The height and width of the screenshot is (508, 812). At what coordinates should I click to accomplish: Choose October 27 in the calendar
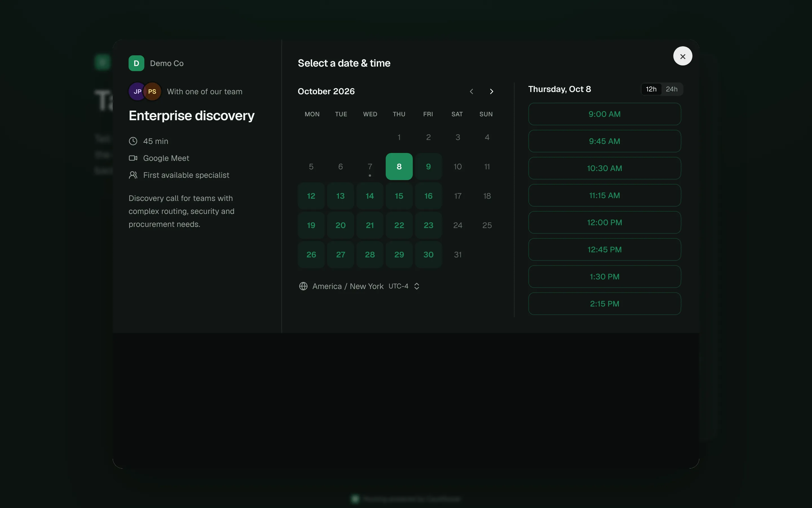[340, 255]
